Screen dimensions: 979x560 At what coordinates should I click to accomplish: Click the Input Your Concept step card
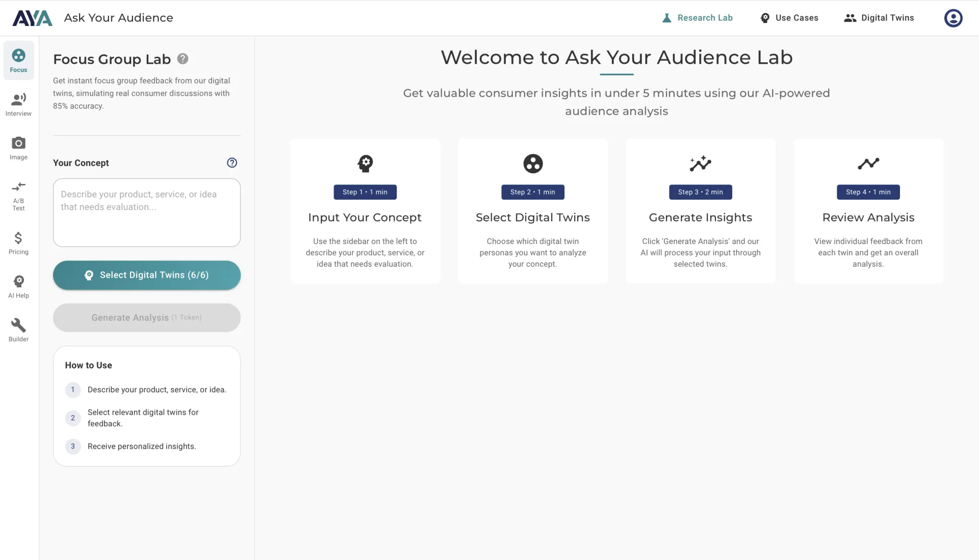pos(365,211)
